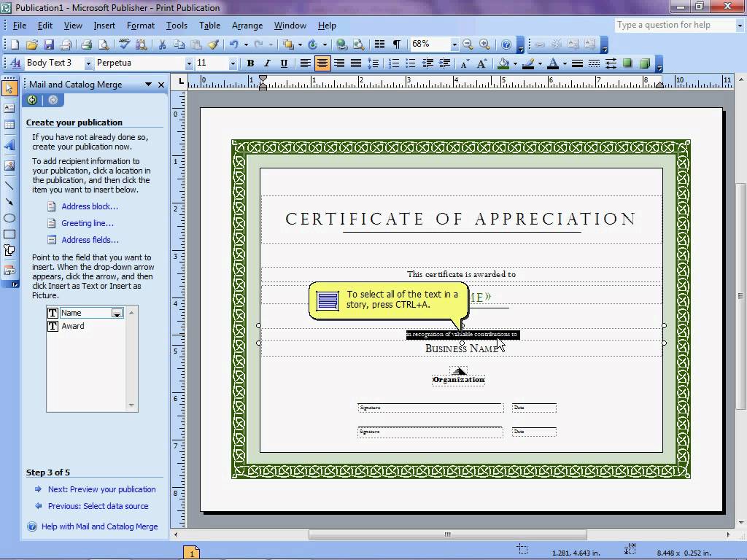The height and width of the screenshot is (560, 747).
Task: Select the Rectangle drawing tool
Action: (x=10, y=233)
